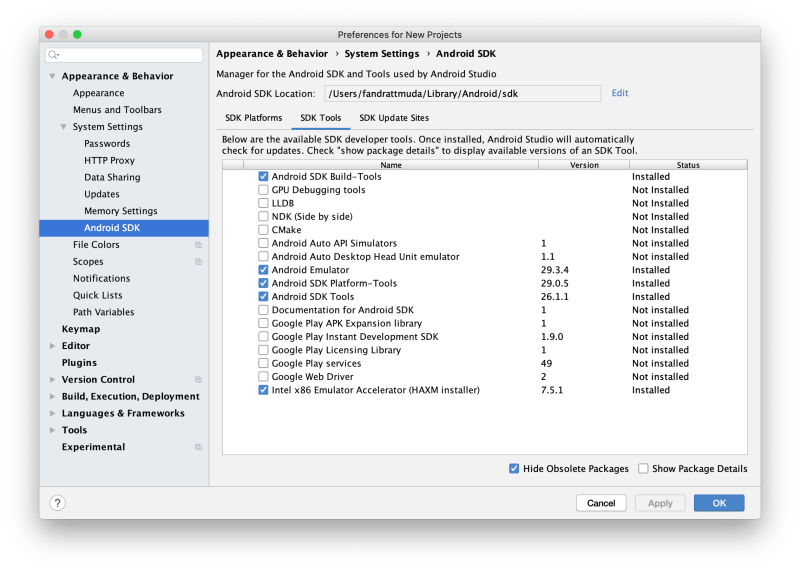Select the Android SDK tree item
Image resolution: width=800 pixels, height=571 pixels.
[124, 228]
